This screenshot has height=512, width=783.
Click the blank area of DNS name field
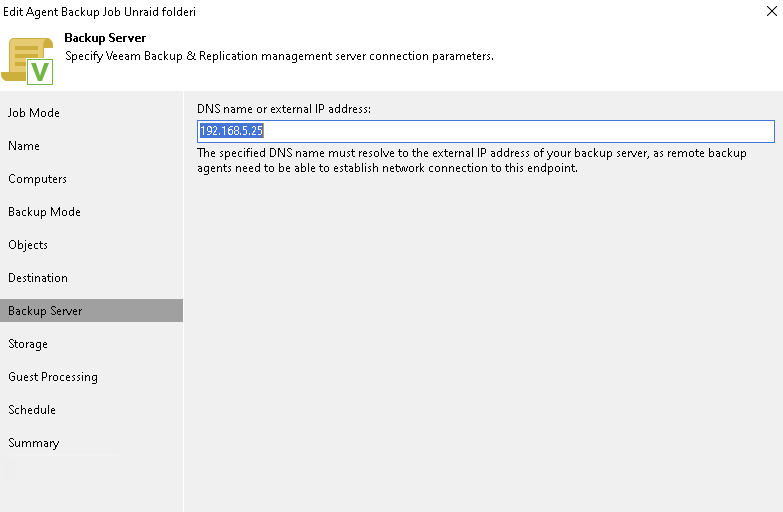[519, 131]
